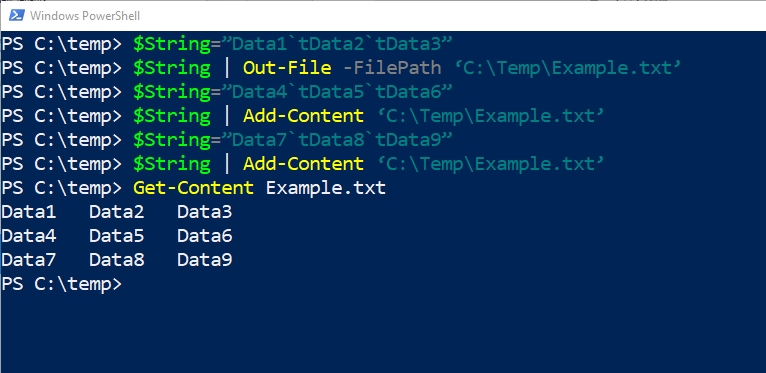
Task: Click the Data5 value in output
Action: 117,236
